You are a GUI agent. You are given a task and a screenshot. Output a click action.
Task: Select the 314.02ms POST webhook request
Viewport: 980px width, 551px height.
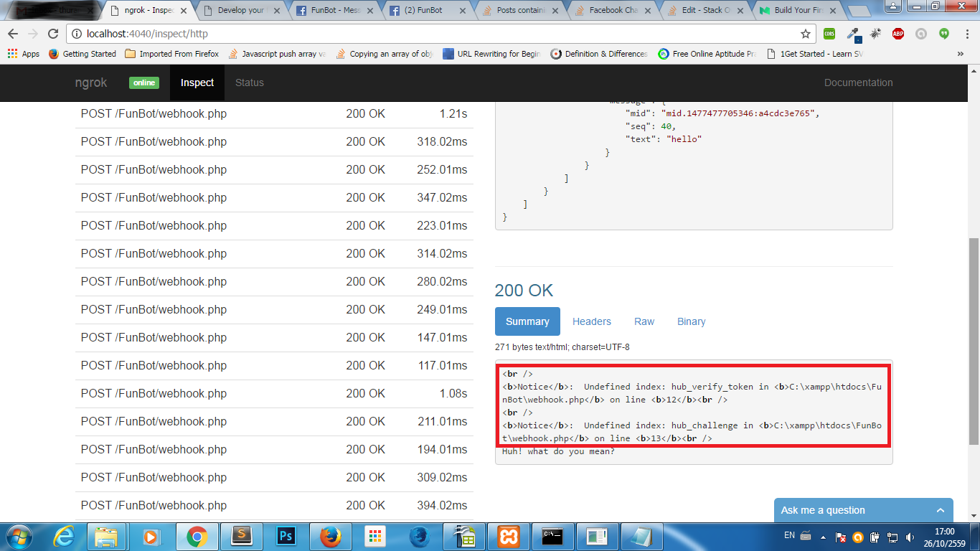[x=274, y=254]
